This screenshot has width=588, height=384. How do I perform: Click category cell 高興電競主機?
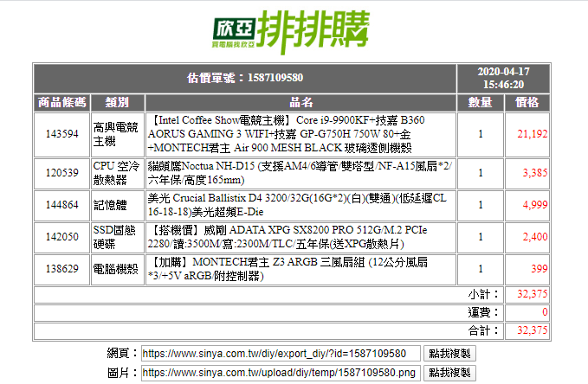coord(118,134)
